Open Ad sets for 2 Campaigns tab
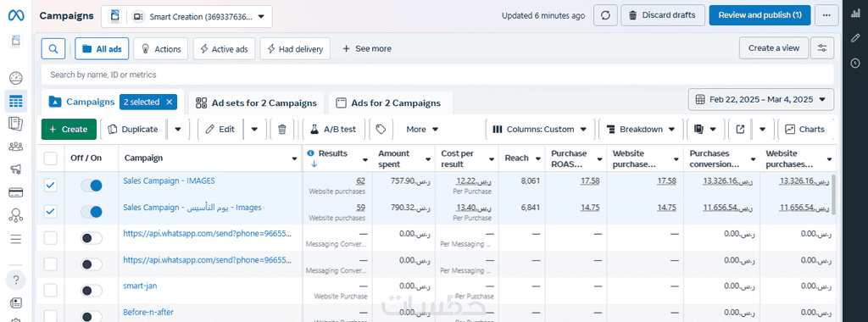 pos(256,103)
